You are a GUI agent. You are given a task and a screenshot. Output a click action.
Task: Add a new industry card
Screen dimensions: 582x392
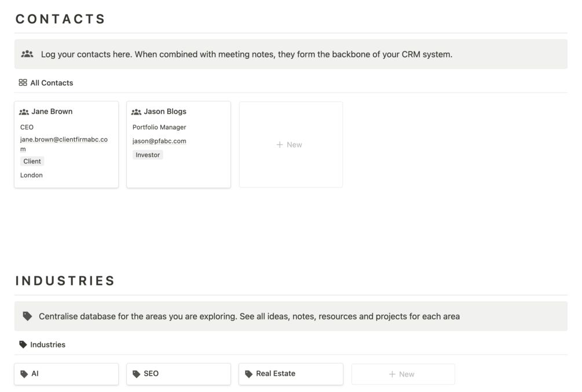tap(402, 374)
